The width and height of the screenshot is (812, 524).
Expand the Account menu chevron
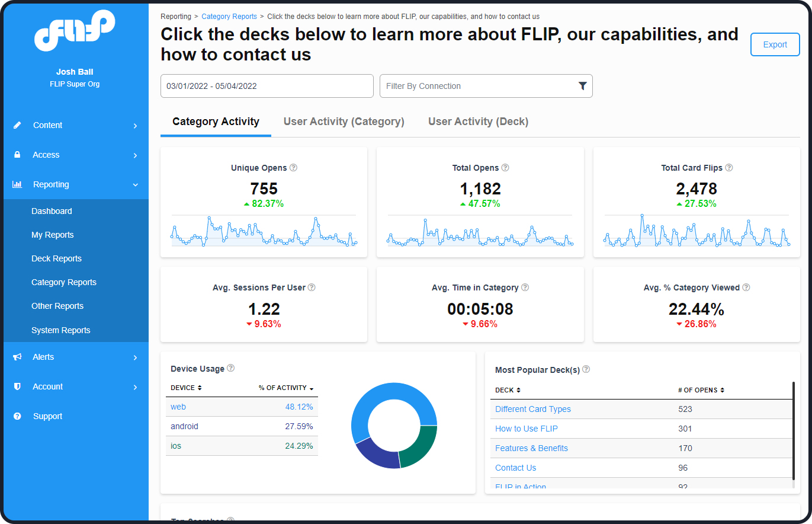[135, 387]
